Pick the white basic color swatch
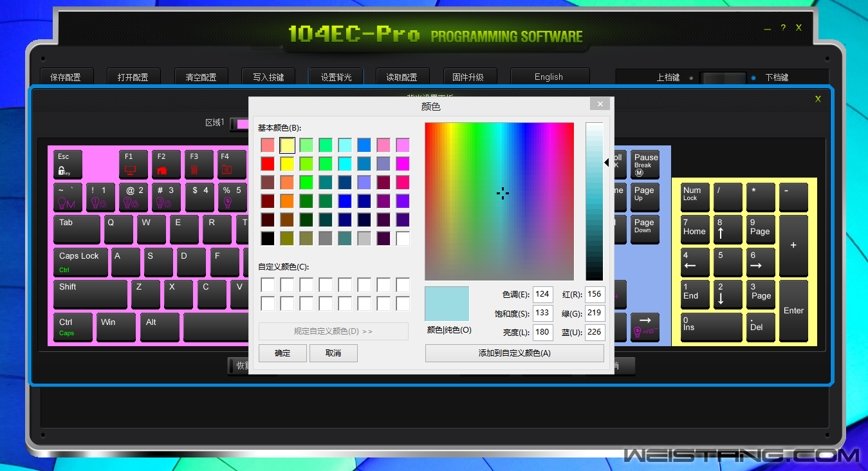868x471 pixels. [403, 239]
